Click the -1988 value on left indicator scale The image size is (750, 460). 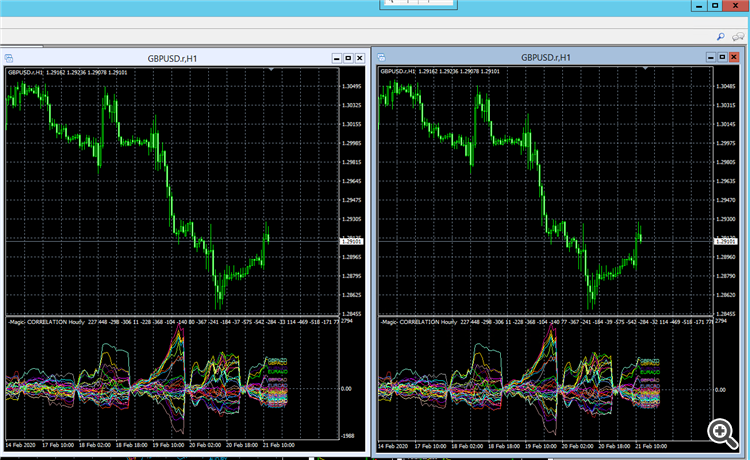tap(347, 436)
